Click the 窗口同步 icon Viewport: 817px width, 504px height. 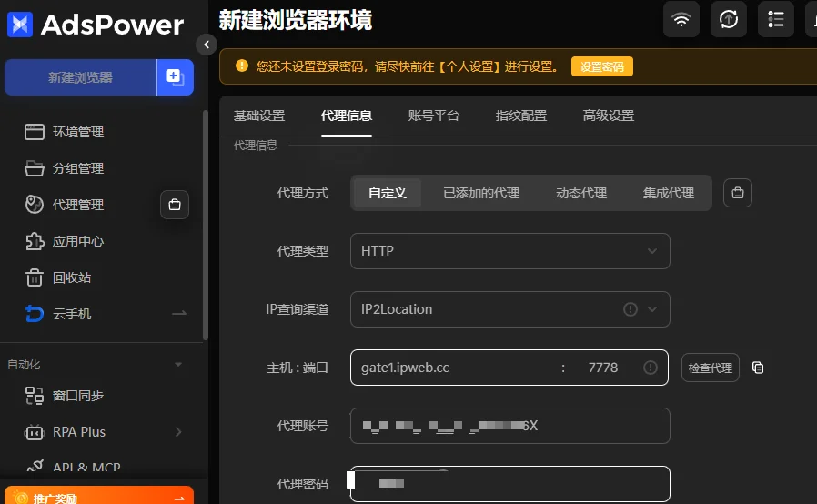[x=35, y=396]
